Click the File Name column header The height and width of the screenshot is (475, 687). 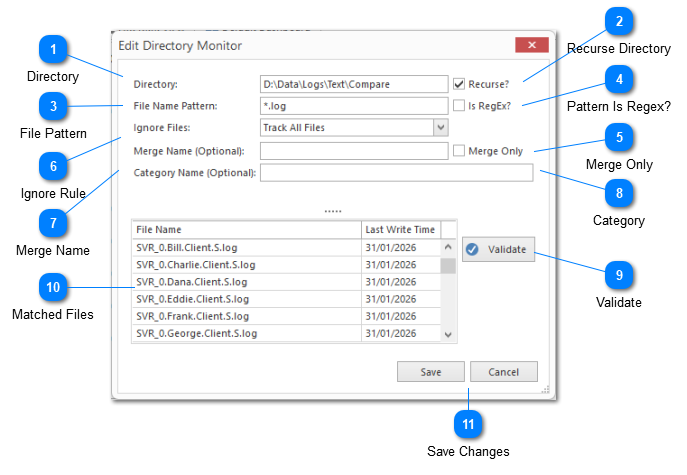(247, 230)
